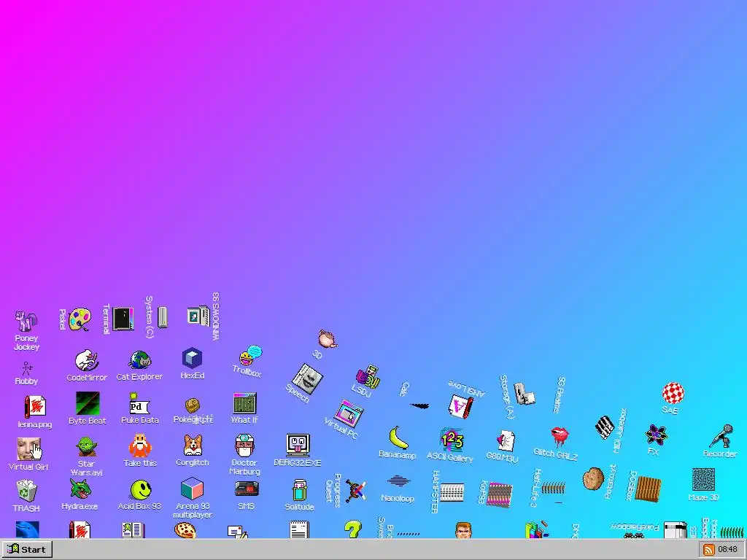Open the Progress Quest icon
747x560 pixels.
356,491
